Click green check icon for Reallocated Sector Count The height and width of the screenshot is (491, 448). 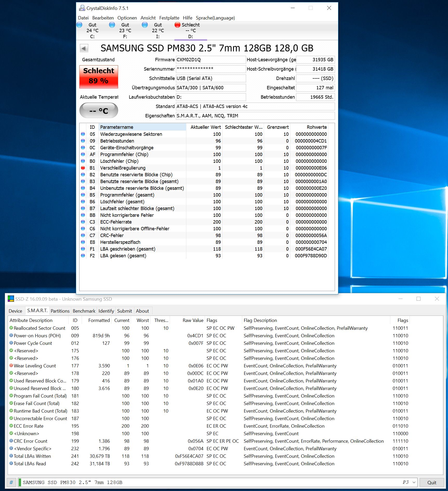point(11,328)
